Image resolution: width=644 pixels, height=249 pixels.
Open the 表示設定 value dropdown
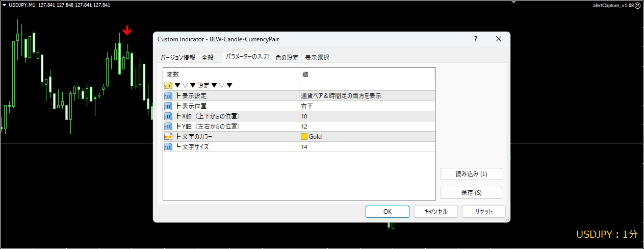[x=367, y=96]
